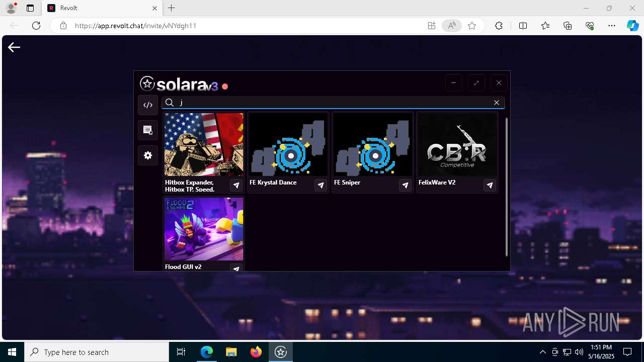The width and height of the screenshot is (644, 362).
Task: Run the FE Krystal Dance script
Action: 320,186
